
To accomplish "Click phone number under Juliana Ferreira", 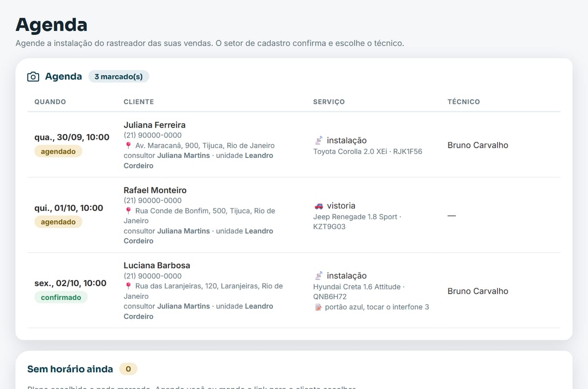I will click(152, 135).
